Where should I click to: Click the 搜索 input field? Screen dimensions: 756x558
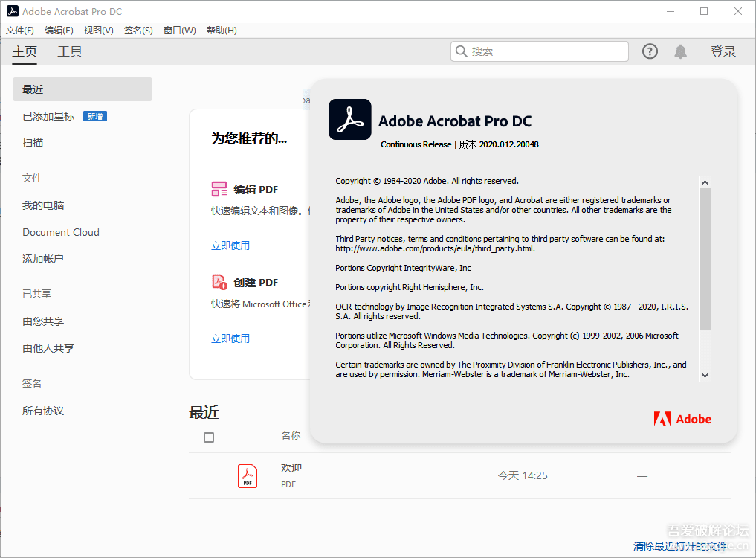pyautogui.click(x=540, y=51)
